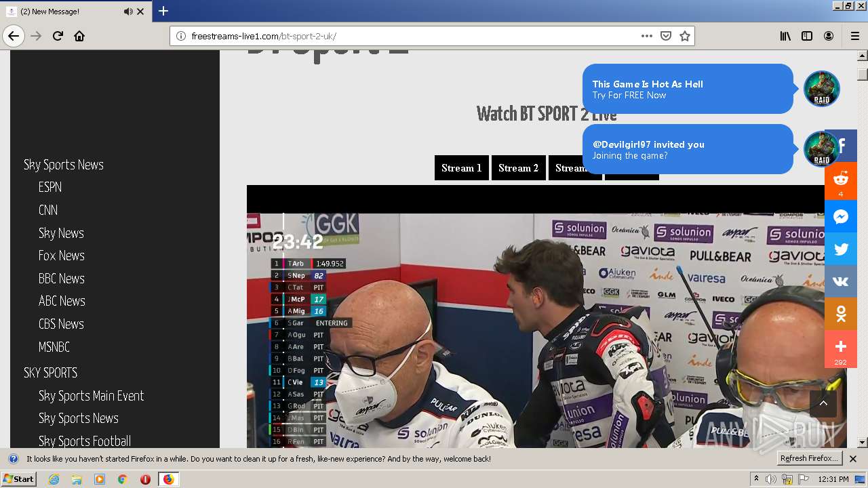868x488 pixels.
Task: Open BBC News sidebar link
Action: [62, 279]
